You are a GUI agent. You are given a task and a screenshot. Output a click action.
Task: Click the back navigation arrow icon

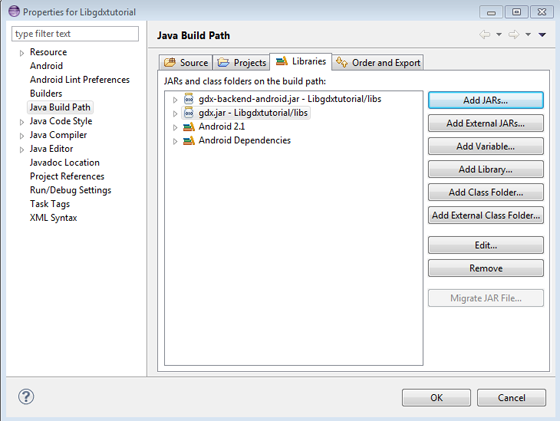(x=485, y=35)
